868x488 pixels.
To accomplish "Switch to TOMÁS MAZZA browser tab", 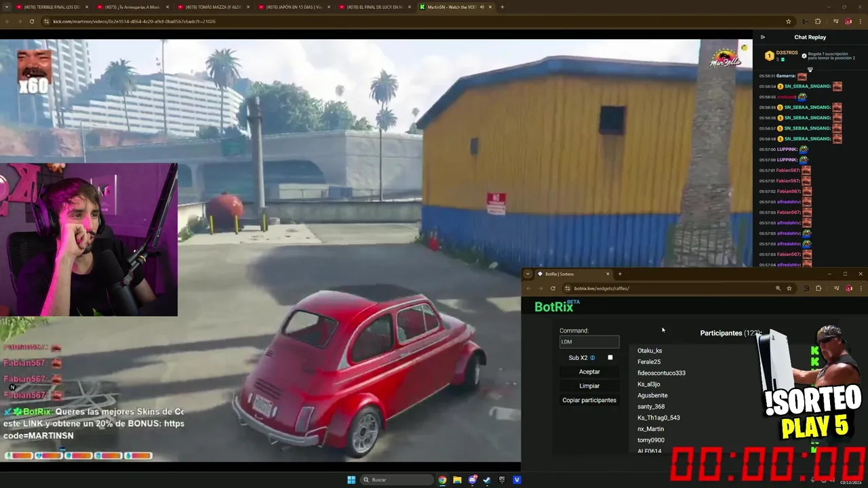I will [214, 7].
